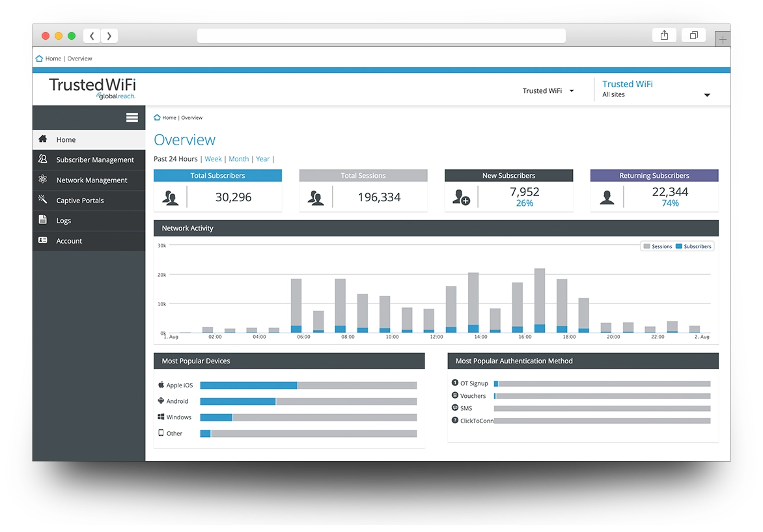Switch the time range to Week

click(213, 159)
